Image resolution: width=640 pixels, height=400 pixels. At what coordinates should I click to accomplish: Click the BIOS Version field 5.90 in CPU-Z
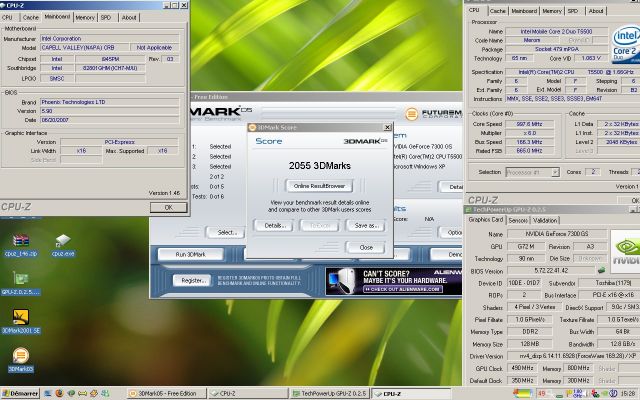[x=109, y=111]
